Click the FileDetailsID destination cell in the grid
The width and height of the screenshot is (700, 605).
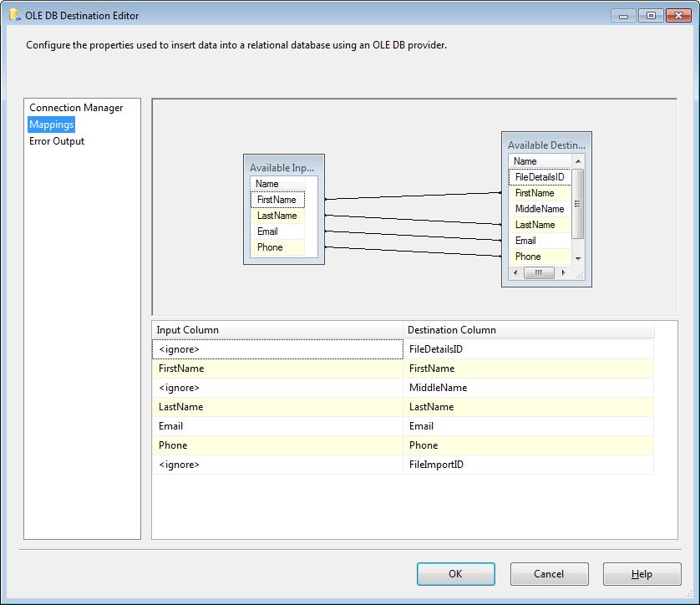[529, 349]
